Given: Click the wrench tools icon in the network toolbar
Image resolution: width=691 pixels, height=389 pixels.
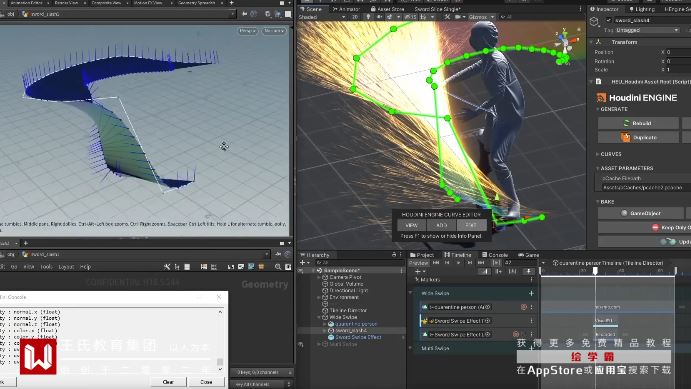Looking at the screenshot, I should (167, 267).
